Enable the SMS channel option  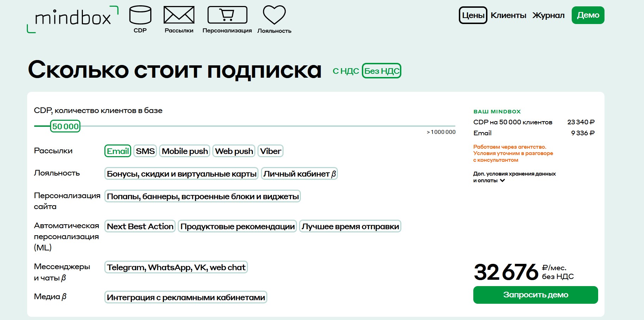(x=145, y=151)
